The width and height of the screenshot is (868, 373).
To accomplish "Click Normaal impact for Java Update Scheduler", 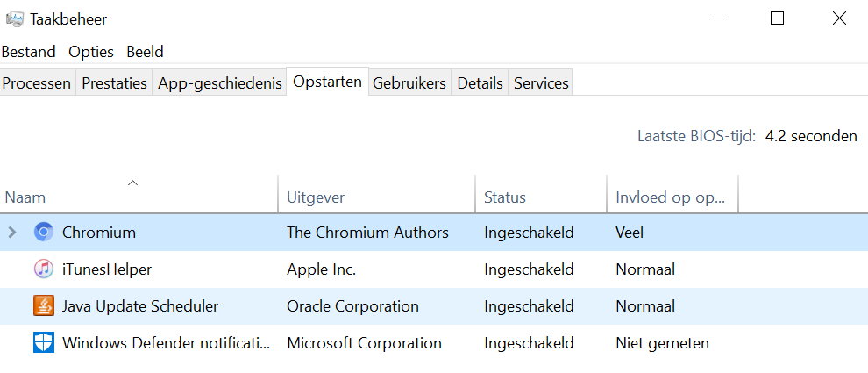I will click(x=645, y=306).
